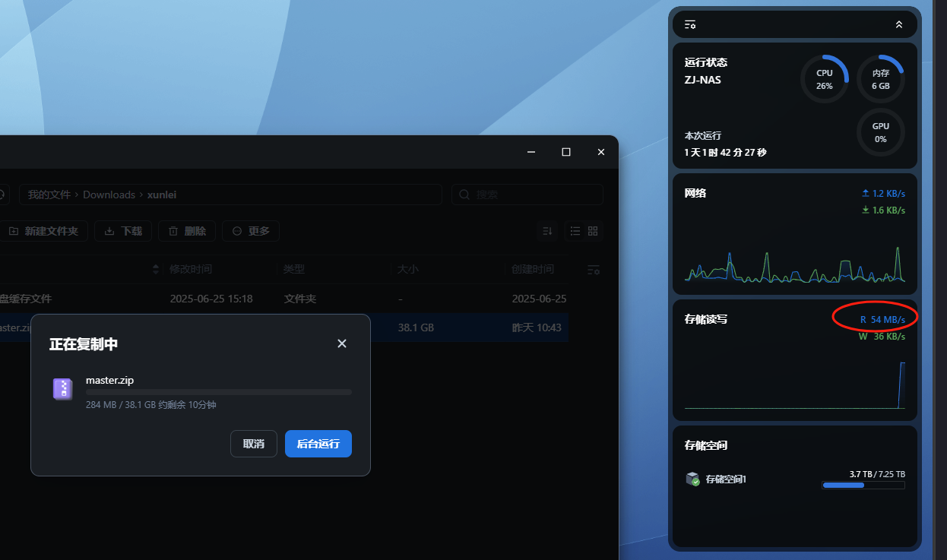Click 取消 to cancel copying
The width and height of the screenshot is (947, 560).
coord(254,444)
